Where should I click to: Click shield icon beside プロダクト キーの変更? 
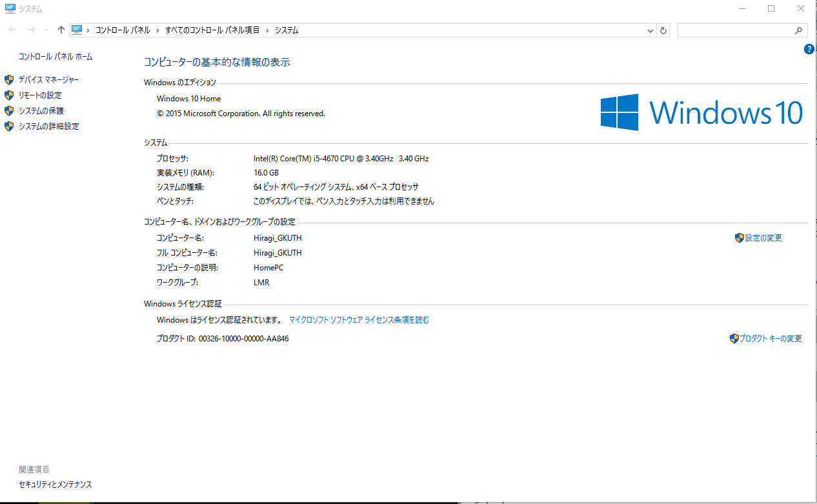[x=734, y=339]
